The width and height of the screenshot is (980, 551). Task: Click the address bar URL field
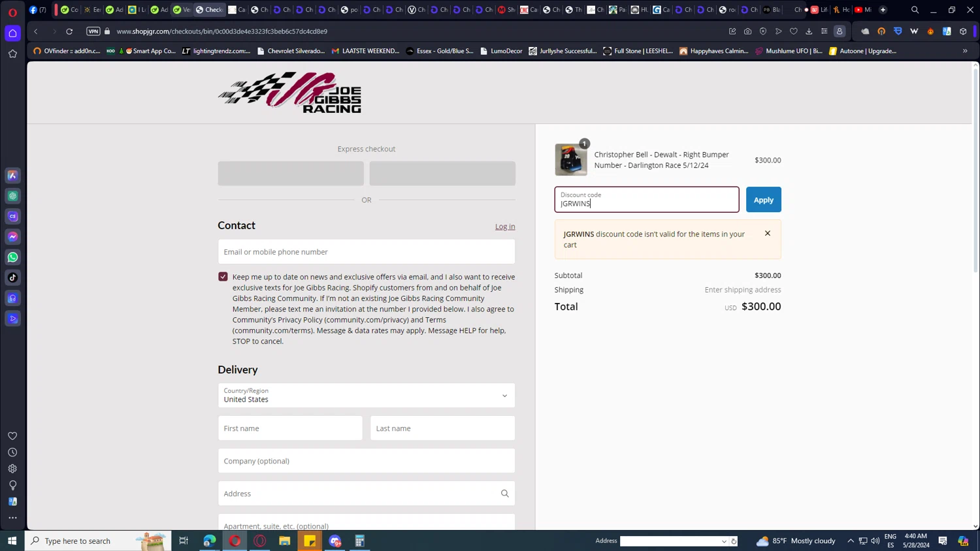point(418,31)
